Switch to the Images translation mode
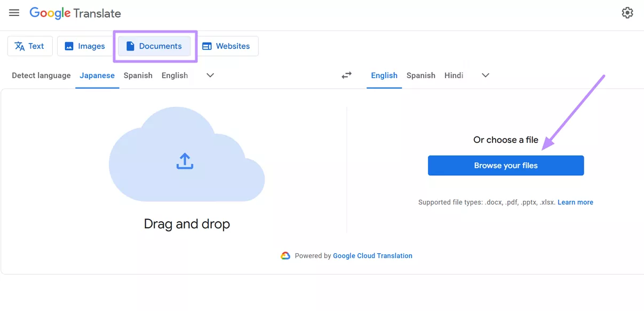644x311 pixels. (85, 46)
